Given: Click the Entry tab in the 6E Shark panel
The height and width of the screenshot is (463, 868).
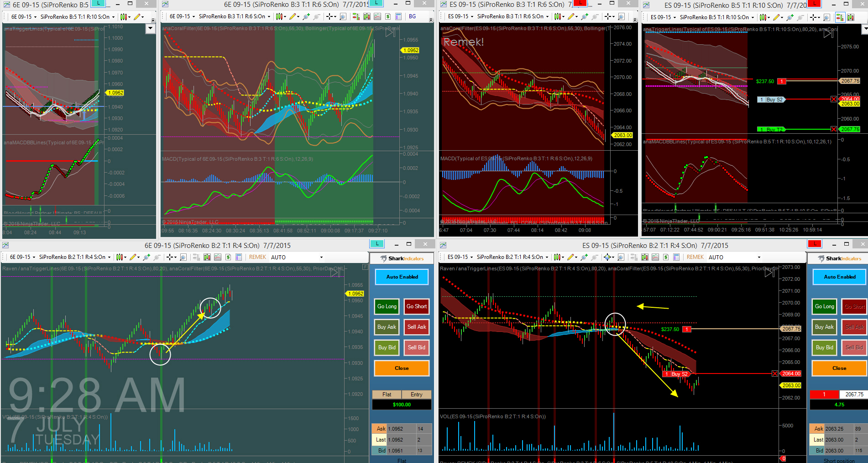Looking at the screenshot, I should point(416,395).
